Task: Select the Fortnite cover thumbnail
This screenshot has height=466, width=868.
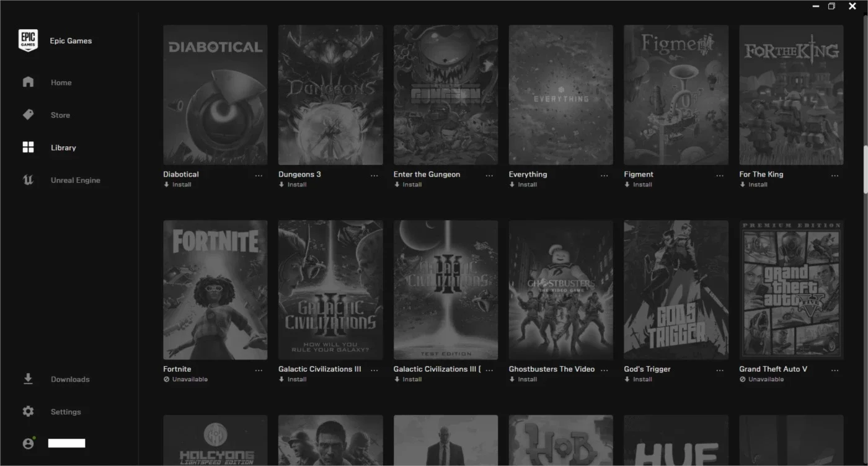Action: pyautogui.click(x=215, y=289)
